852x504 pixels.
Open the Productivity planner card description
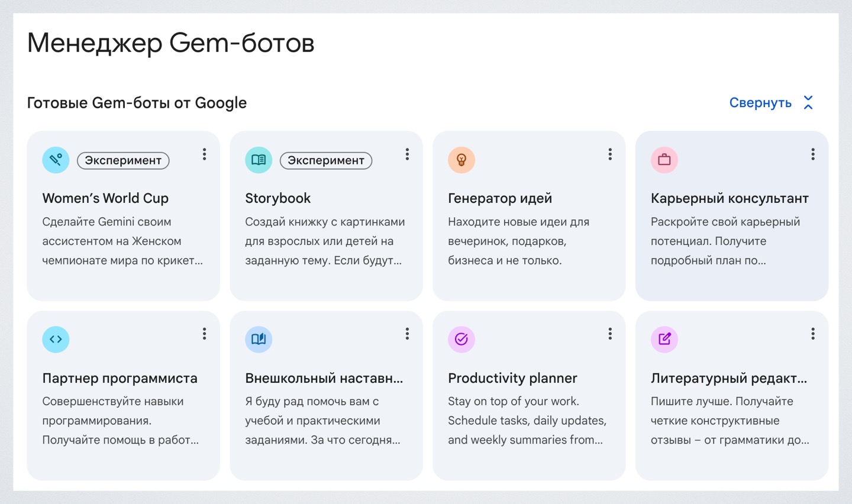[x=527, y=421]
